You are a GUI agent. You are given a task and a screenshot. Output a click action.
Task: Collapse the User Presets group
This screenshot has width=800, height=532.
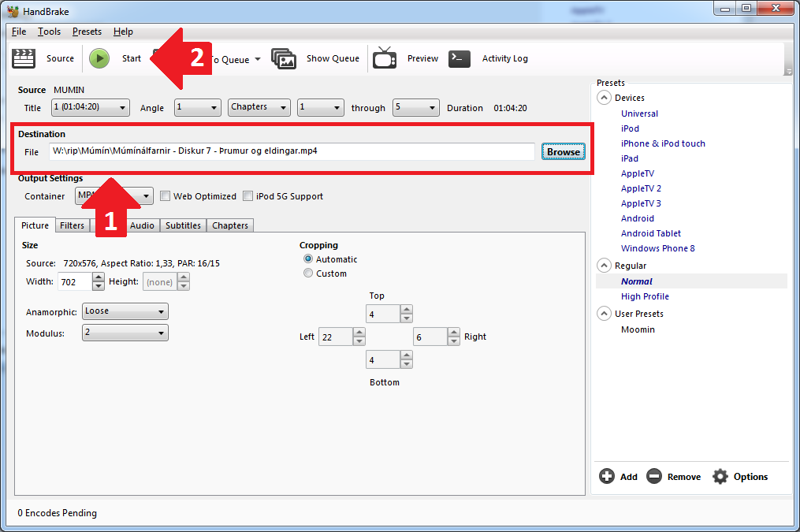[604, 313]
